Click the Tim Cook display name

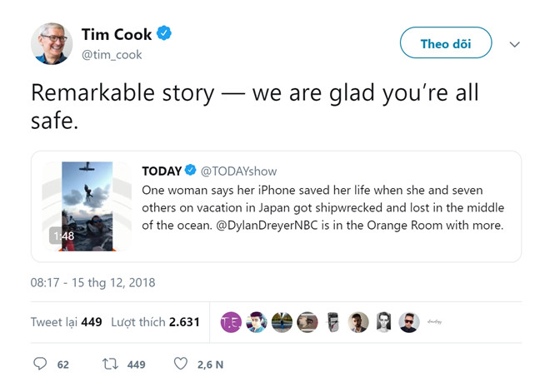(x=117, y=34)
